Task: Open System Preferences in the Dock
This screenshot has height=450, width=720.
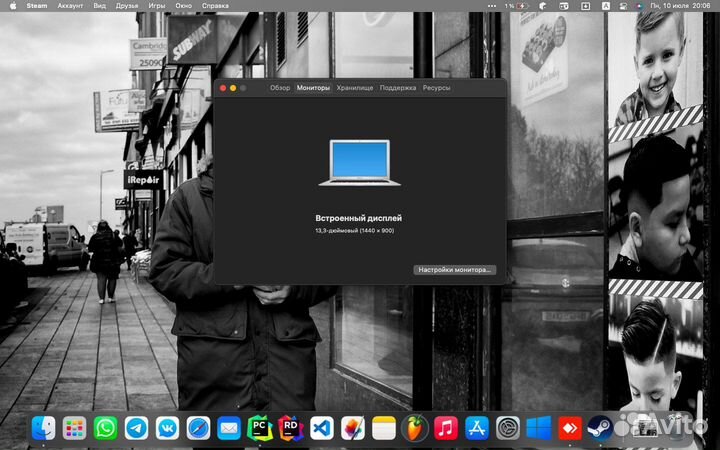Action: pyautogui.click(x=508, y=428)
